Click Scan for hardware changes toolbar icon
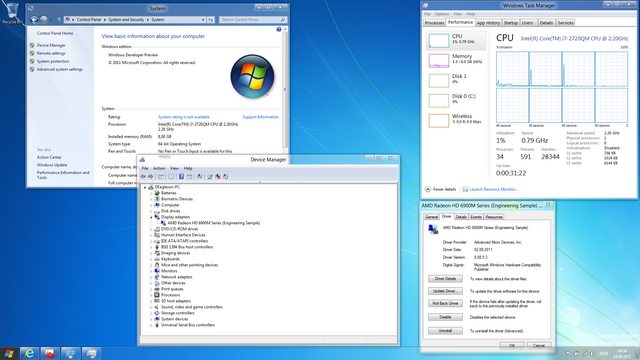Image resolution: width=640 pixels, height=360 pixels. (x=200, y=176)
